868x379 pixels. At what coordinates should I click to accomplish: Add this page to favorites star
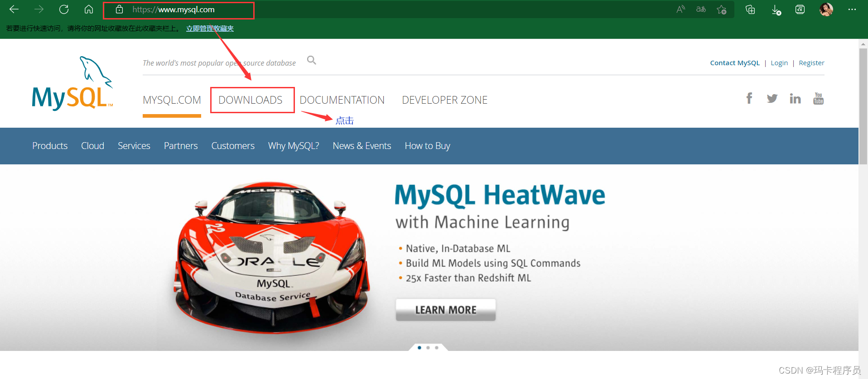pyautogui.click(x=722, y=10)
